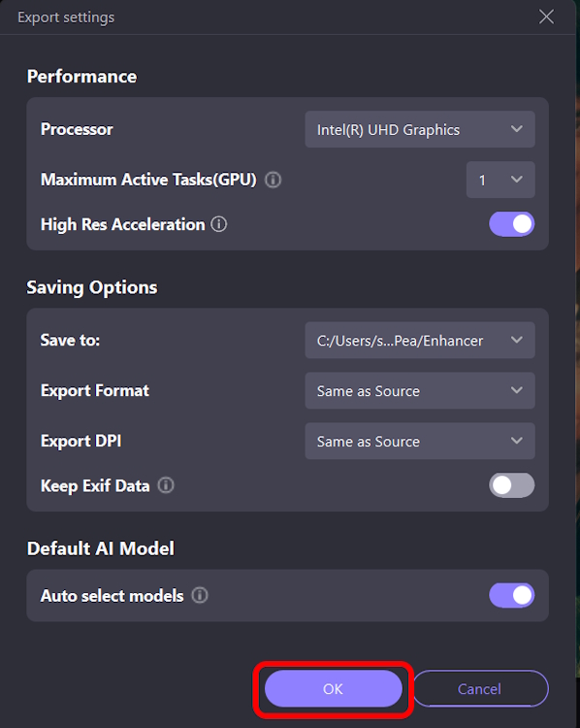Click the Default AI Model heading
The image size is (580, 728).
[x=101, y=548]
